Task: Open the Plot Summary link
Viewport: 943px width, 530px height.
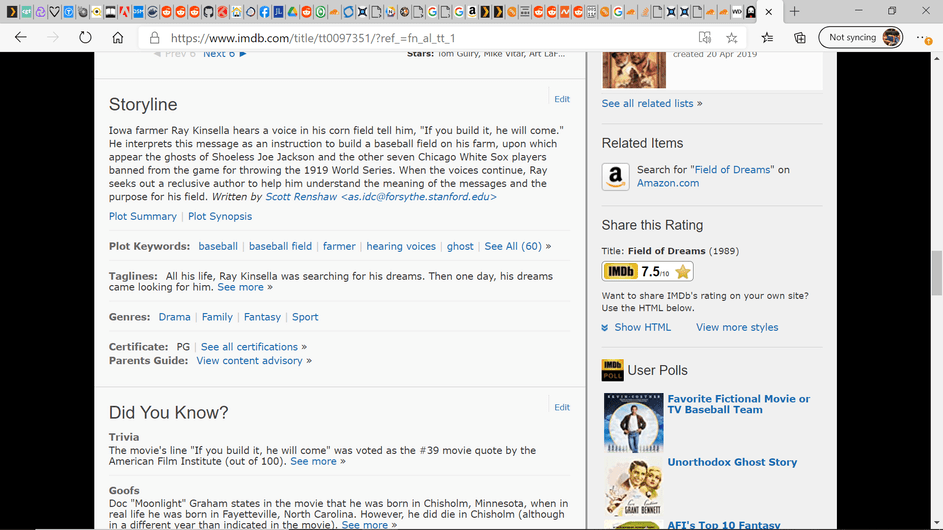Action: point(143,216)
